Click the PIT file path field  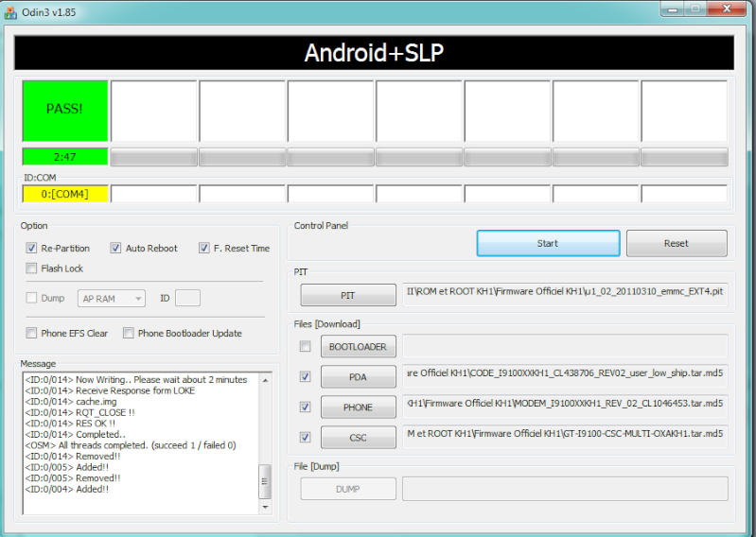coord(565,295)
